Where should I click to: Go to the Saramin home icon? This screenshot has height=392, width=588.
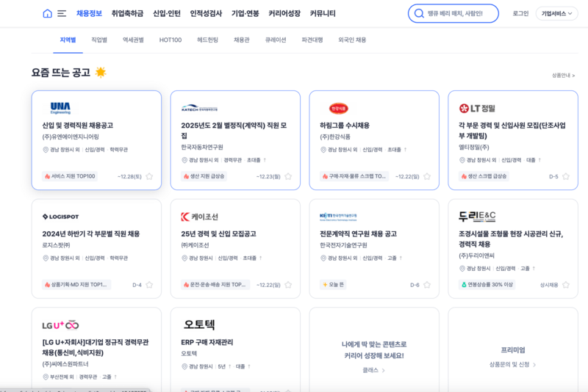coord(47,13)
